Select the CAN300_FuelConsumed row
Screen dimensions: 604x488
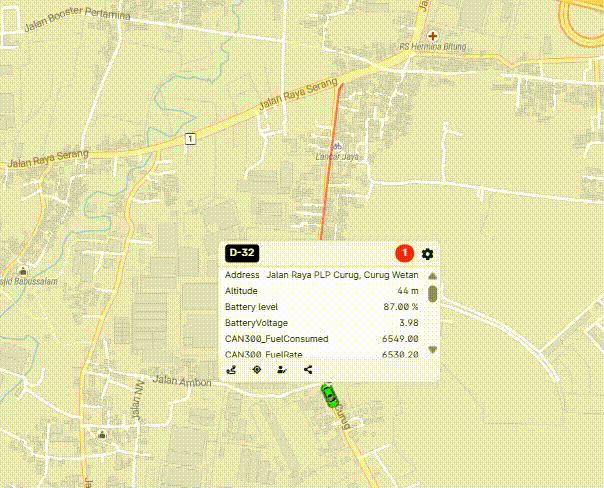point(321,339)
